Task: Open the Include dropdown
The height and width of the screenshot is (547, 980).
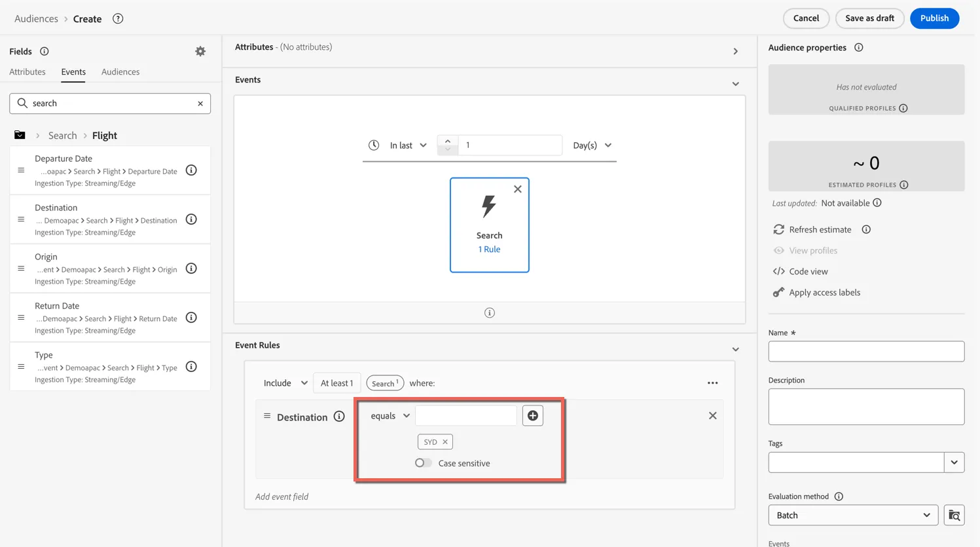Action: pos(285,383)
